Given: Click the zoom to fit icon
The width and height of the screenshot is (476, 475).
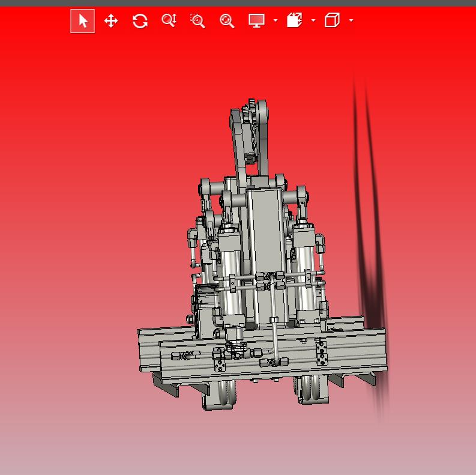Looking at the screenshot, I should (x=227, y=21).
